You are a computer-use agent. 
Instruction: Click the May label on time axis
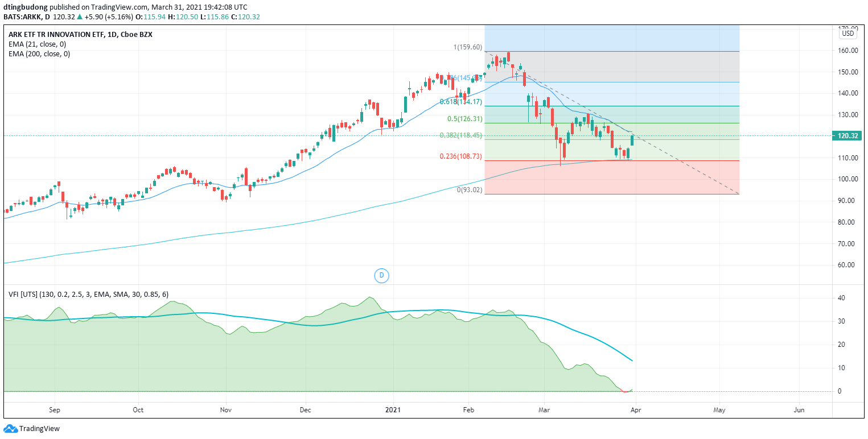pos(719,409)
